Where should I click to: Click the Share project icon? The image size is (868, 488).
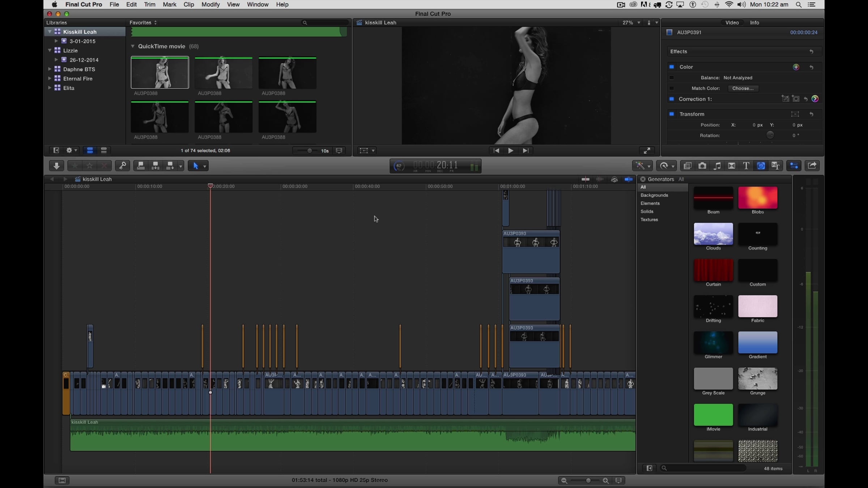click(x=812, y=166)
